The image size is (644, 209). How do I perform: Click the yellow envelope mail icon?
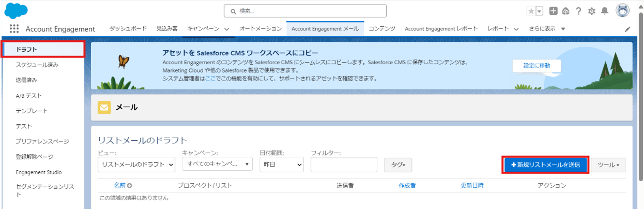(x=104, y=107)
